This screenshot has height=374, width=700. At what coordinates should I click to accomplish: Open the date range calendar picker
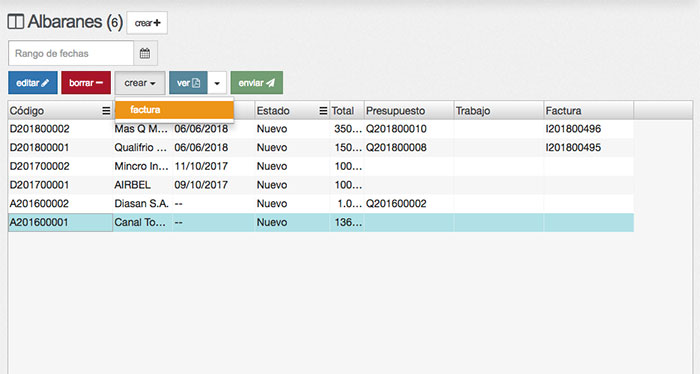pos(145,54)
